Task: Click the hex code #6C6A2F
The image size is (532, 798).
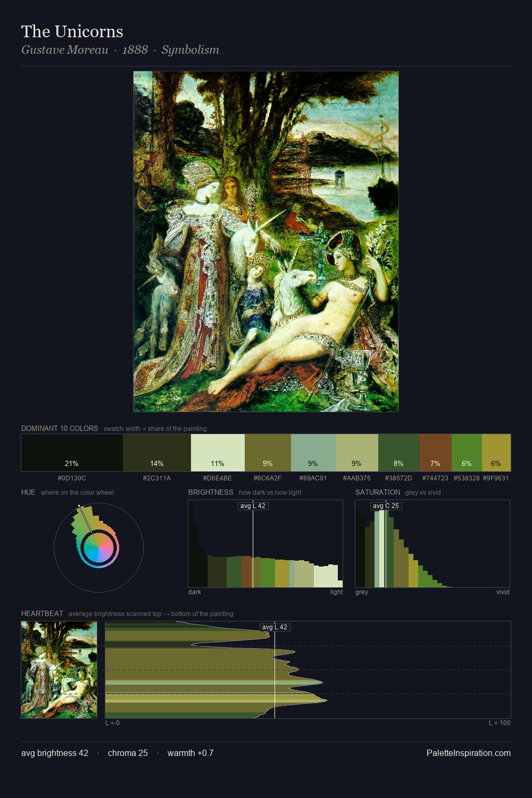Action: (x=268, y=478)
